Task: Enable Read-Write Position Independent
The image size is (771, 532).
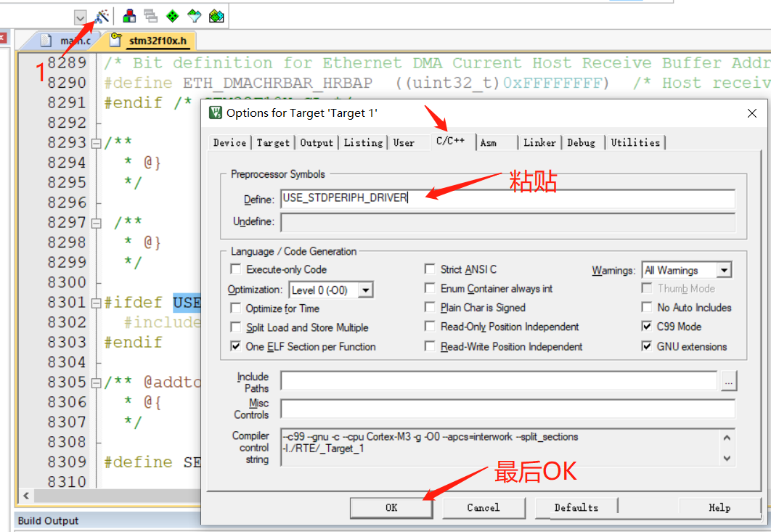Action: point(430,346)
